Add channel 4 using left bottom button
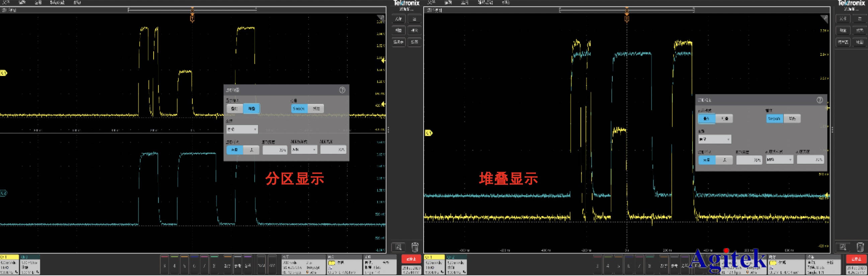 click(174, 266)
